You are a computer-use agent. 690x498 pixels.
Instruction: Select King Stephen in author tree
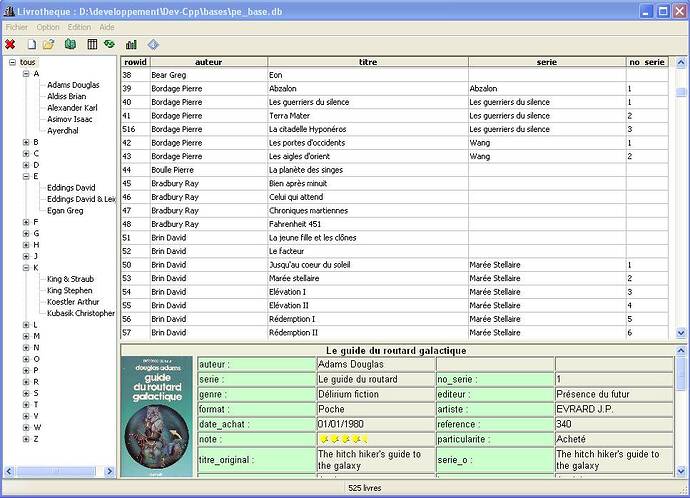69,290
